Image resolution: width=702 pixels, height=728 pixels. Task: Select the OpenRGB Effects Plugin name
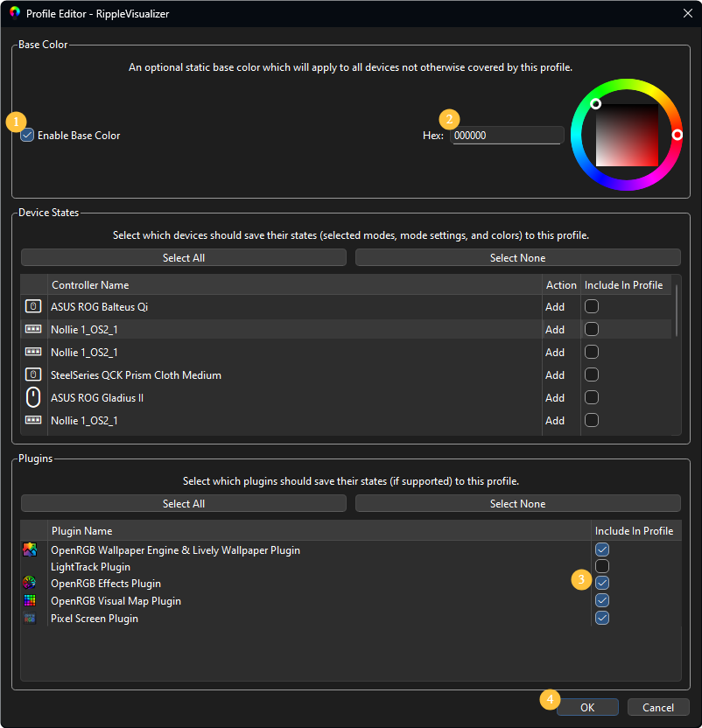coord(106,584)
